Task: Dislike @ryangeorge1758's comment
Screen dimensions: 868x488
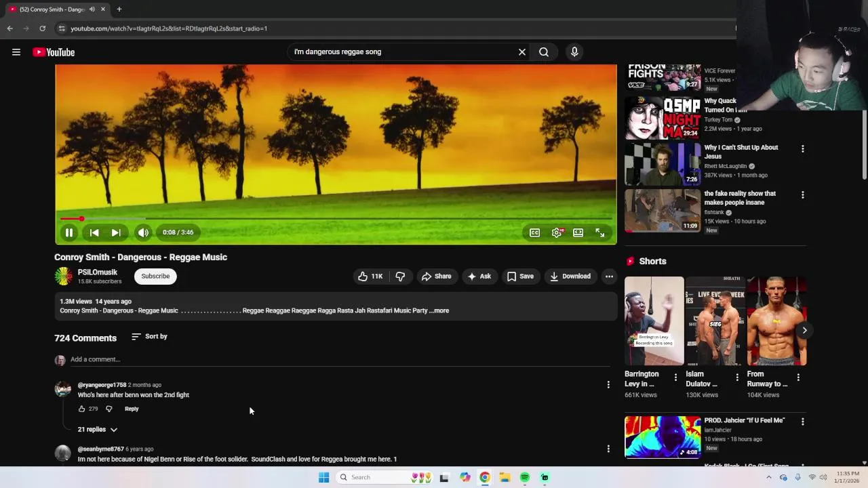Action: 108,409
